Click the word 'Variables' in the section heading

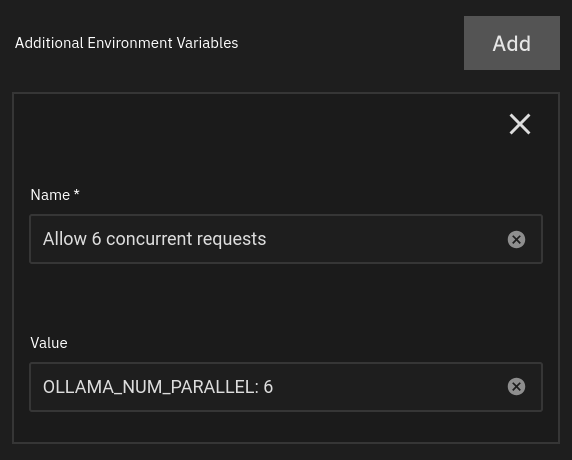[x=207, y=43]
